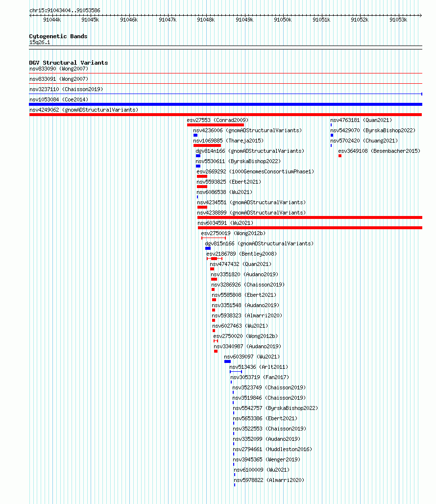Image resolution: width=436 pixels, height=504 pixels.
Task: Click the red square under esv3649108
Action: [340, 156]
